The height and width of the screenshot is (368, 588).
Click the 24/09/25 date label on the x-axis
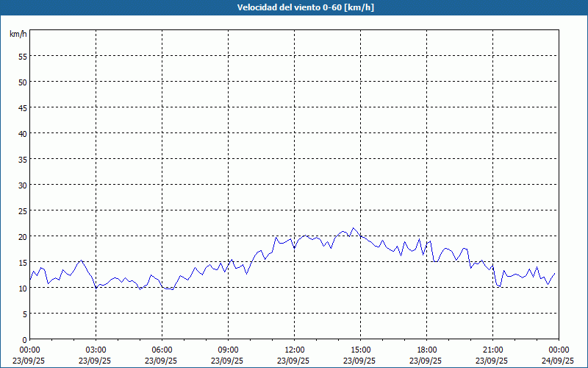tap(559, 361)
